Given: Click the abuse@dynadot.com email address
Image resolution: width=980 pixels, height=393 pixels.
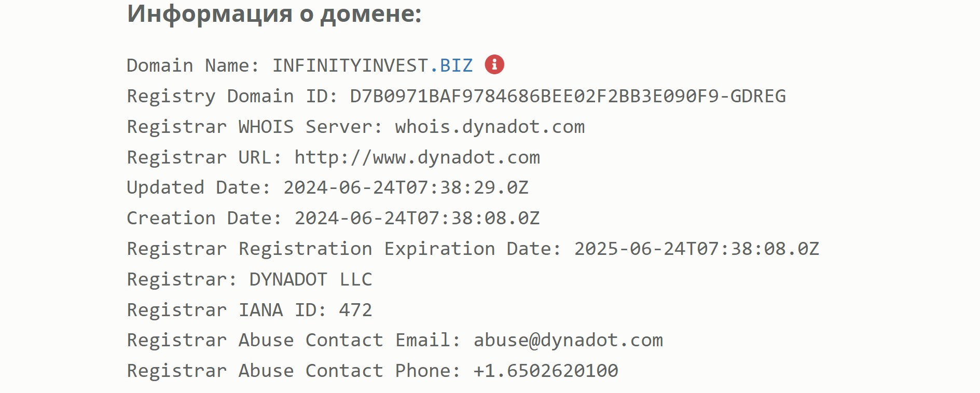Looking at the screenshot, I should pyautogui.click(x=568, y=341).
